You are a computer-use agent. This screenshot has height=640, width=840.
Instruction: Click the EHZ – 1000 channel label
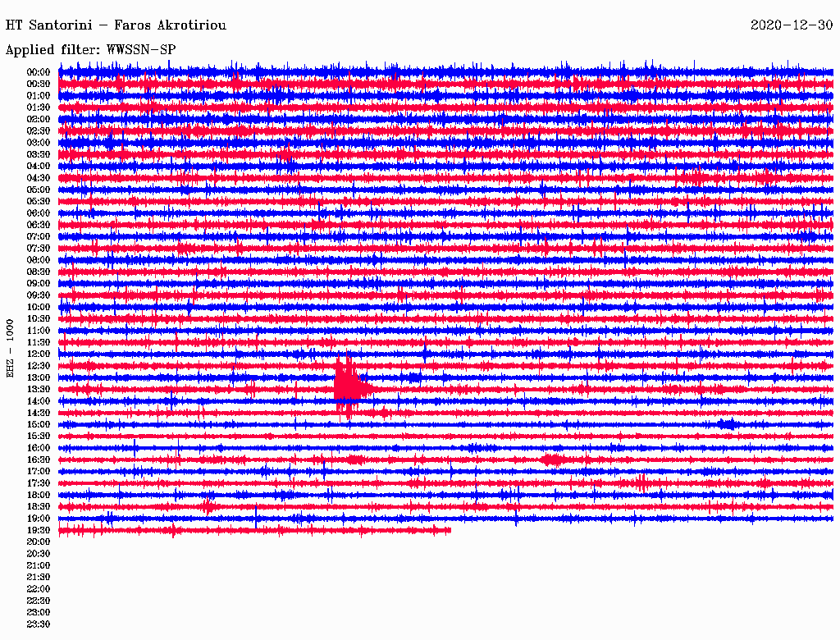(x=10, y=349)
